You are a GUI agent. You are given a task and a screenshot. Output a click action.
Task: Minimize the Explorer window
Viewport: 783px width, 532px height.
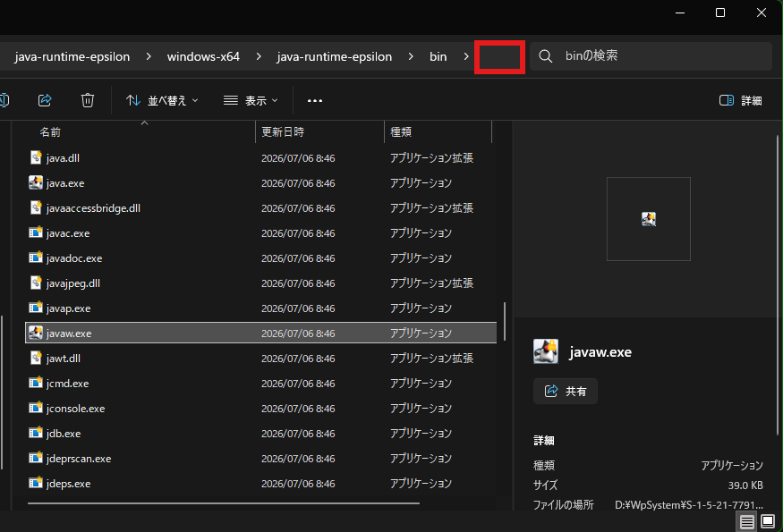click(679, 13)
